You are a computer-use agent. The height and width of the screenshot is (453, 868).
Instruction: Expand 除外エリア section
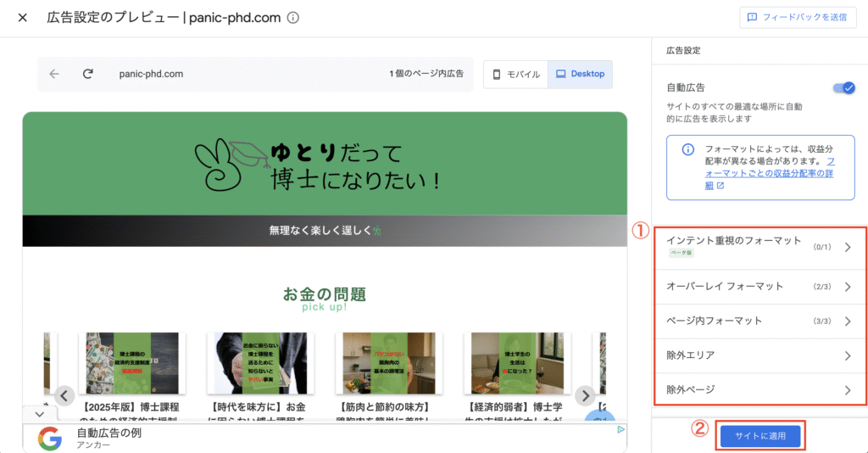pyautogui.click(x=760, y=355)
